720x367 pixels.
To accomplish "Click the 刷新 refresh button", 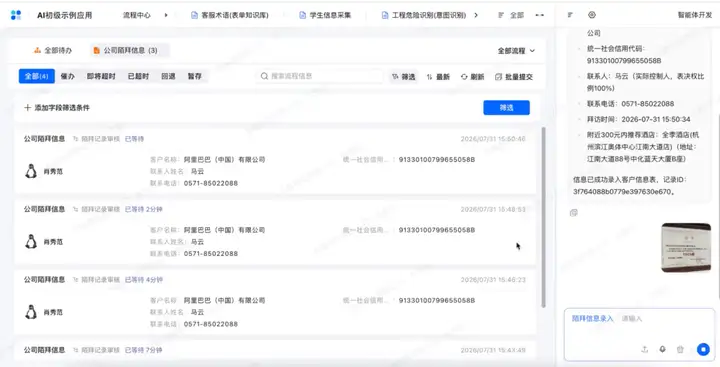I will coord(472,77).
